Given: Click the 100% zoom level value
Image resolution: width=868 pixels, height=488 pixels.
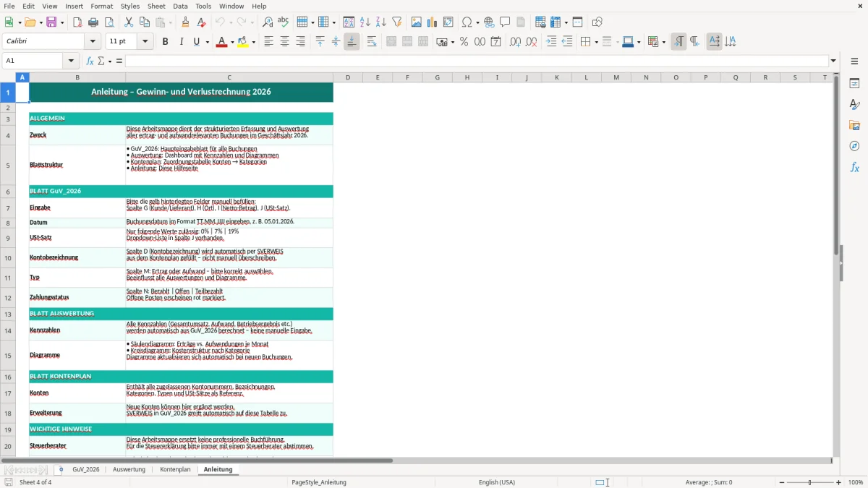Looking at the screenshot, I should [856, 482].
